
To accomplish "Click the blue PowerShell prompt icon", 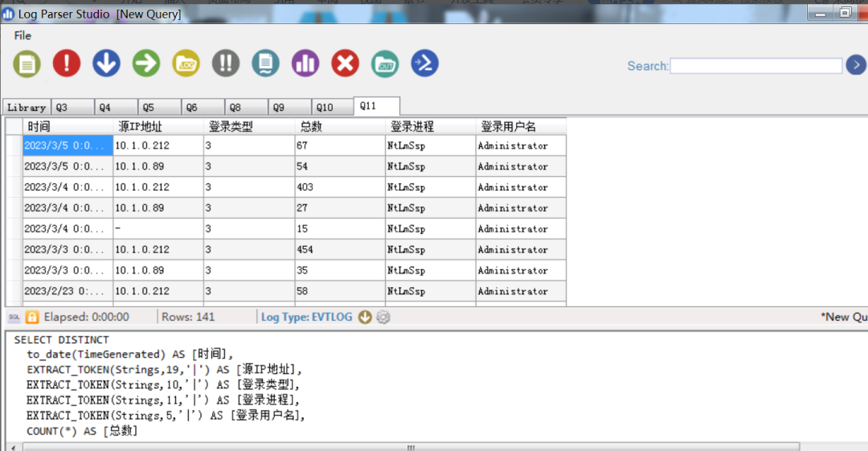I will 425,64.
